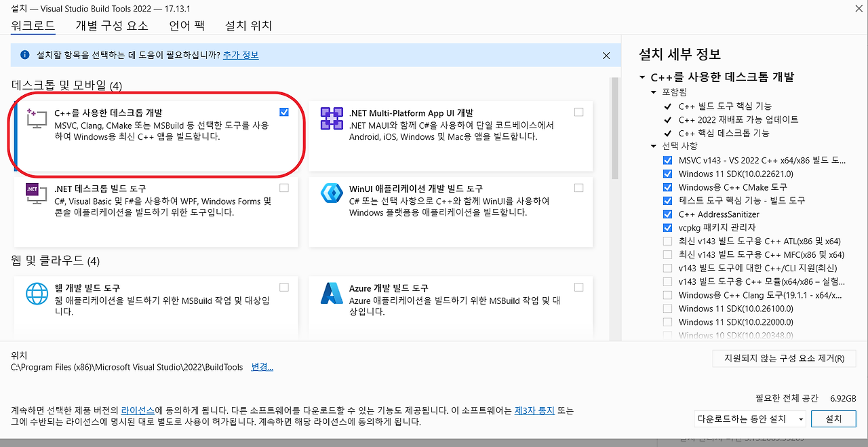Uncheck Windows용 C++ CMake 도구 option

tap(667, 187)
